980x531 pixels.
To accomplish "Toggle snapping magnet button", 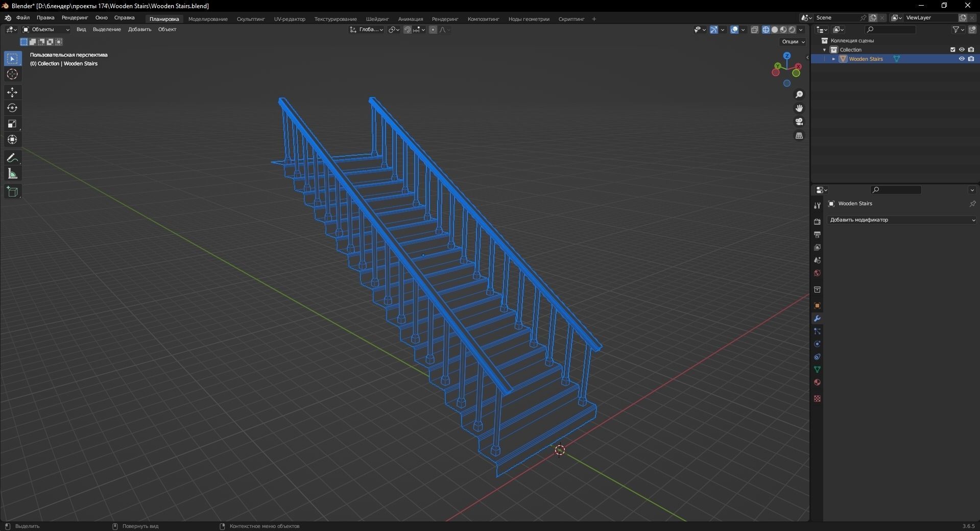I will [408, 30].
